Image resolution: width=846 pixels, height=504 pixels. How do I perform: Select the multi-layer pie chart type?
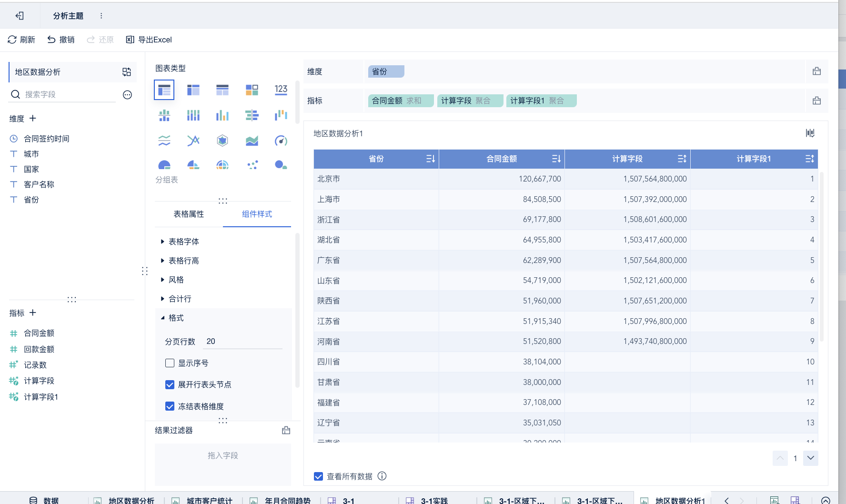222,165
